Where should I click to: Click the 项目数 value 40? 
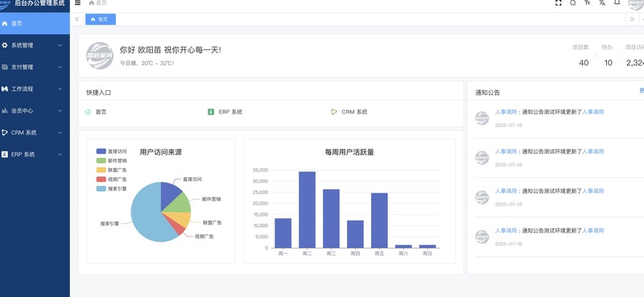pos(584,63)
